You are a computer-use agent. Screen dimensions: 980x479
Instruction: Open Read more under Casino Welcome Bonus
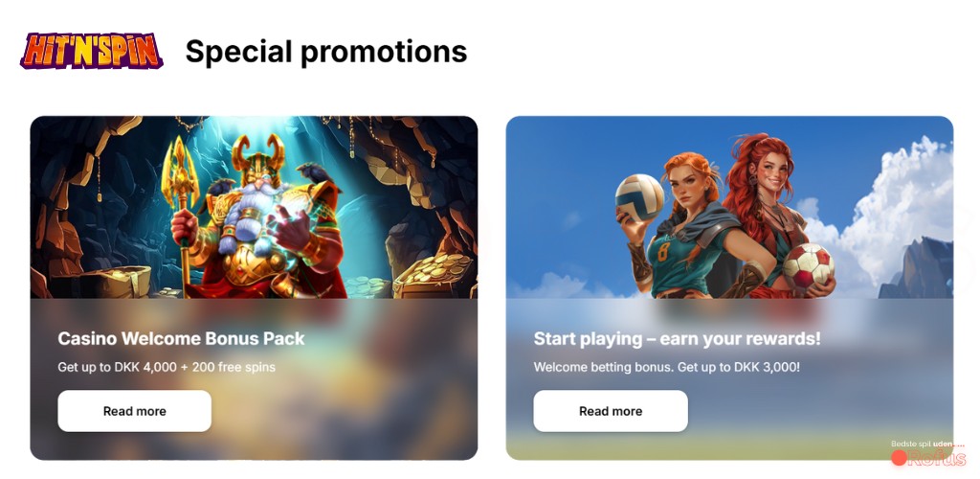134,411
